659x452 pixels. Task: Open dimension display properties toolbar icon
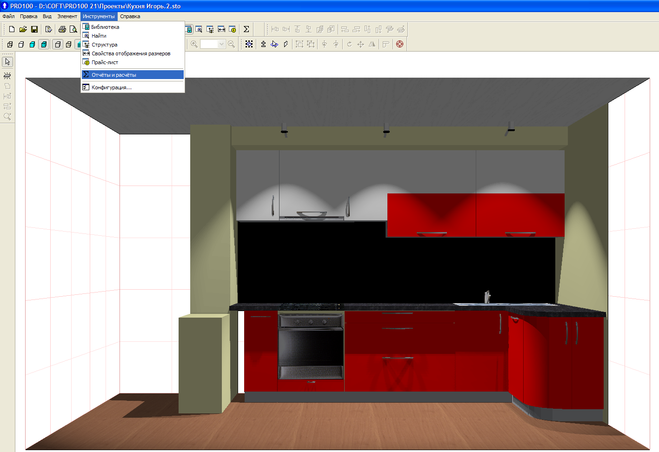pos(221,29)
